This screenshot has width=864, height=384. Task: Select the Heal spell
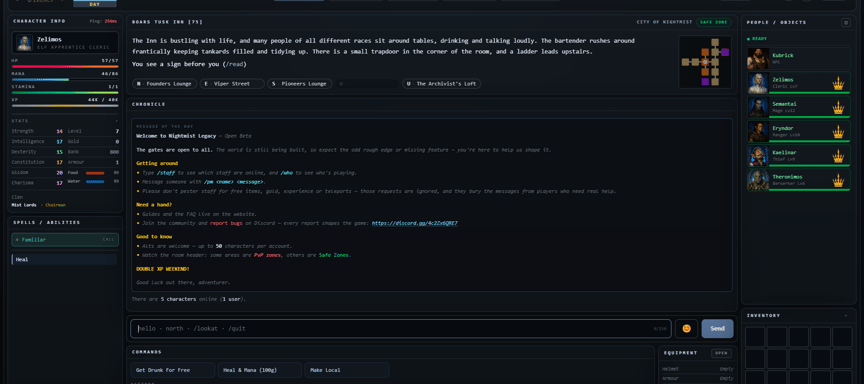(64, 259)
